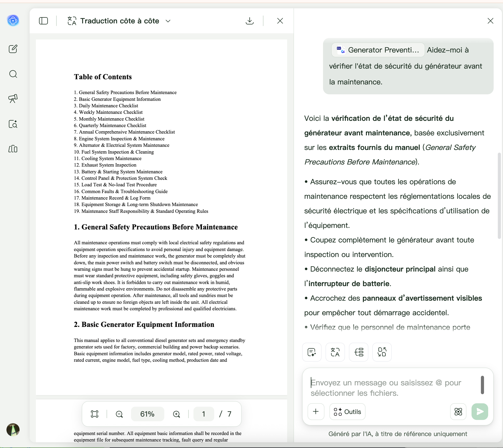Click the fit-to-page icon in PDF toolbar

[95, 414]
